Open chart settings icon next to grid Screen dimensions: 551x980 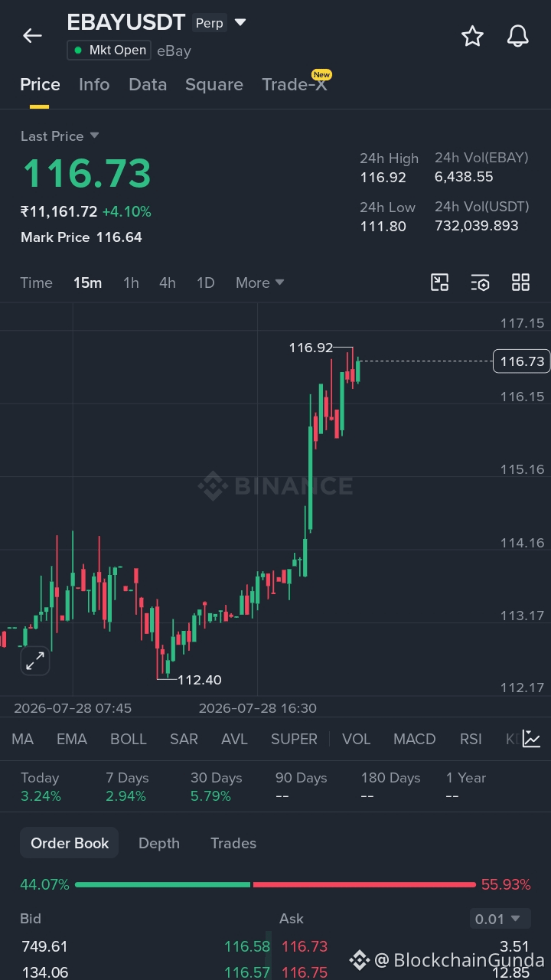pos(480,283)
